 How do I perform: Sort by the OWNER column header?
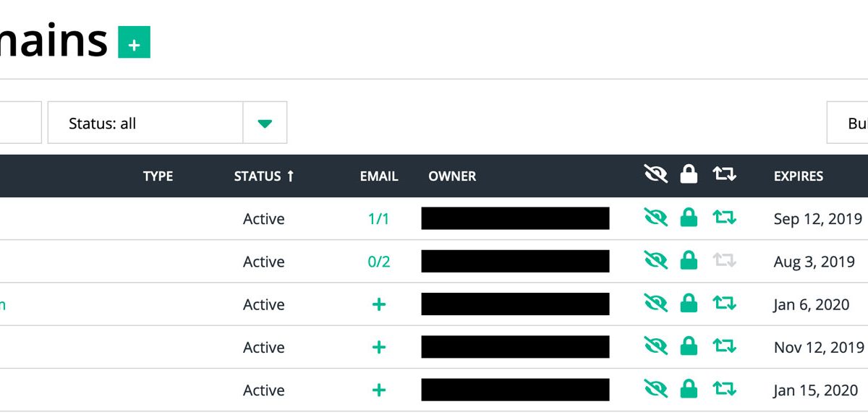[x=452, y=176]
